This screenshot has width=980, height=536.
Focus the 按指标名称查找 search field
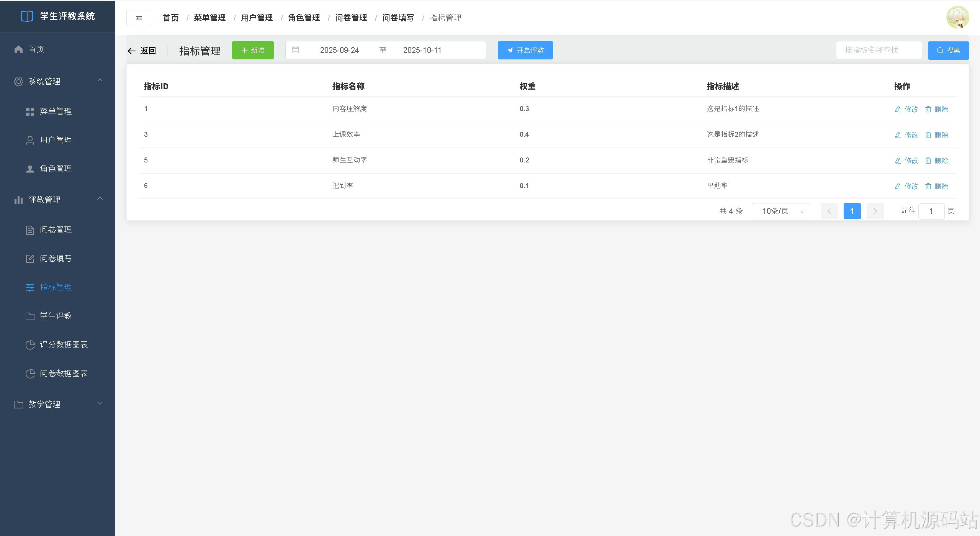pos(879,50)
